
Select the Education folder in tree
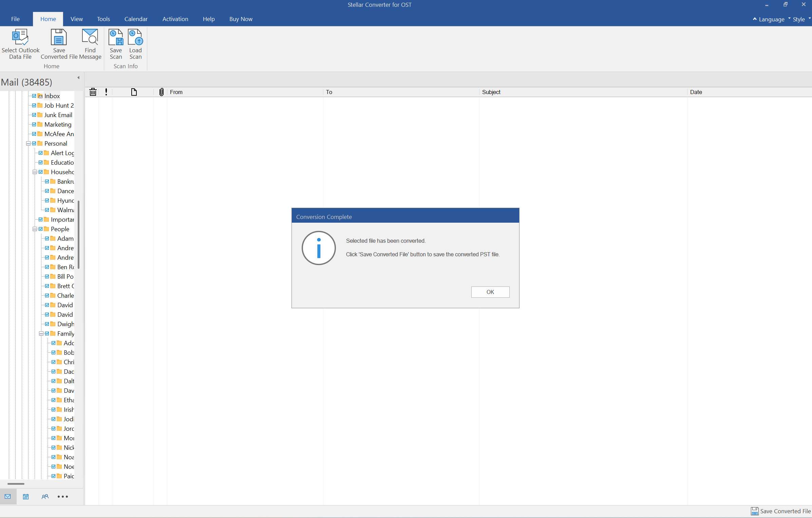[x=62, y=163]
